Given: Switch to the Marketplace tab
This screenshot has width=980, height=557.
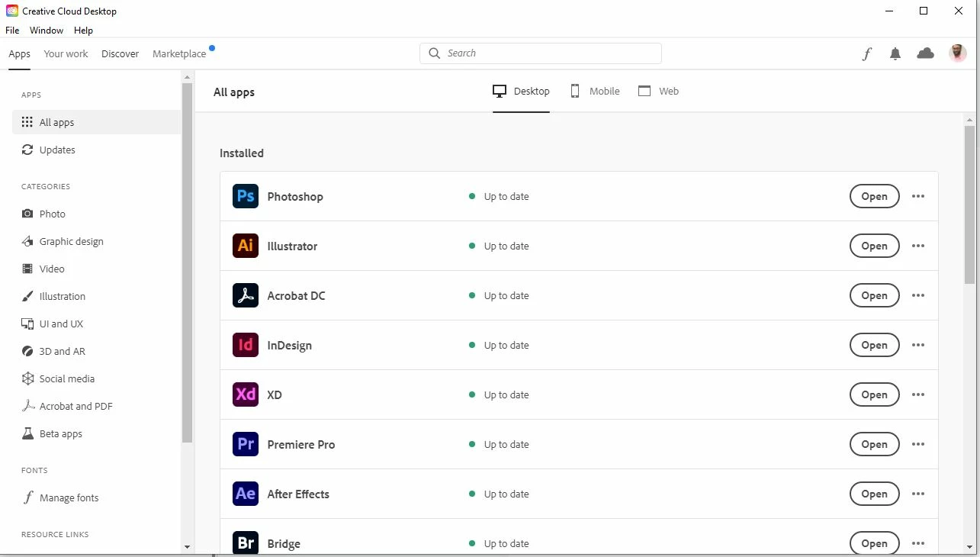Looking at the screenshot, I should (x=179, y=53).
